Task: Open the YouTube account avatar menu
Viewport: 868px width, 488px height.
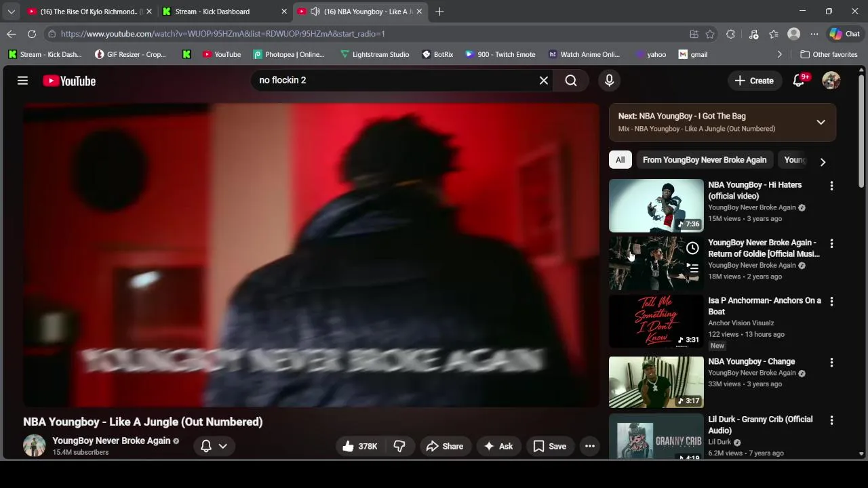Action: tap(831, 81)
